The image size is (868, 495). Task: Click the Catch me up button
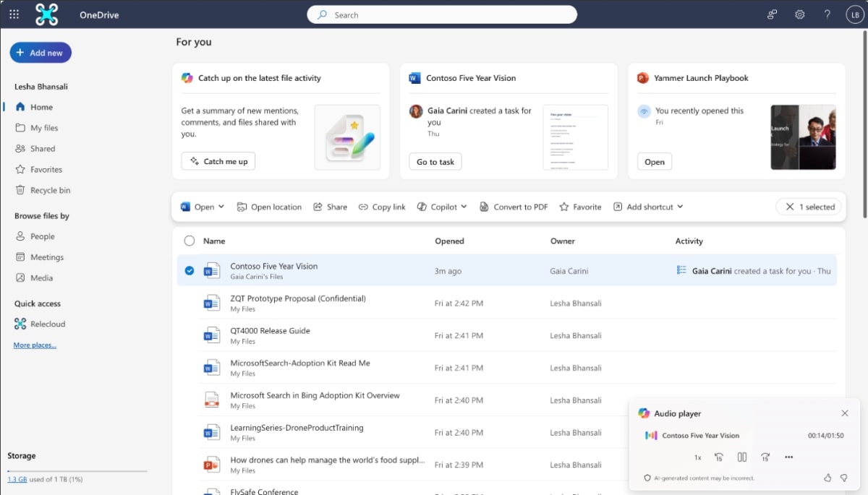point(218,161)
